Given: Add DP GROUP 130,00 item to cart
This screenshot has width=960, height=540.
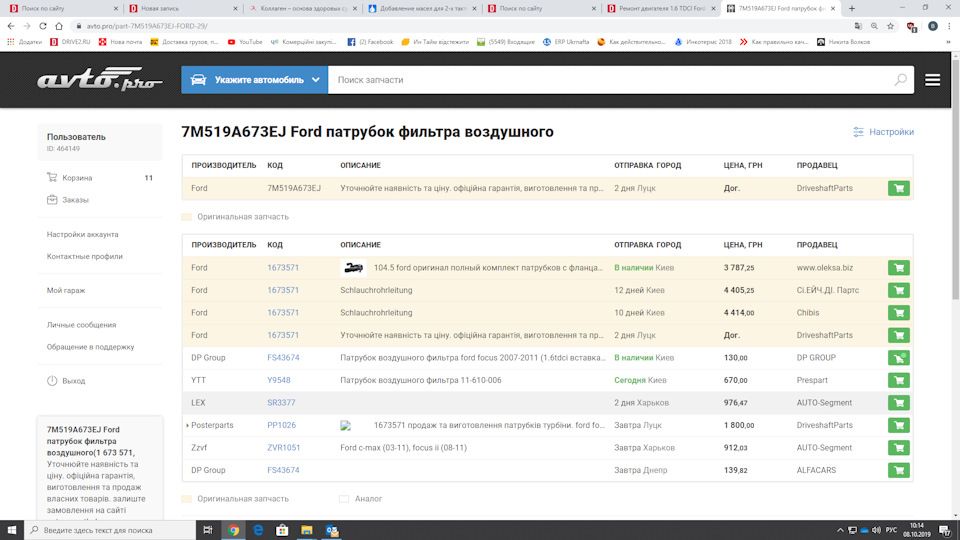Looking at the screenshot, I should 899,358.
